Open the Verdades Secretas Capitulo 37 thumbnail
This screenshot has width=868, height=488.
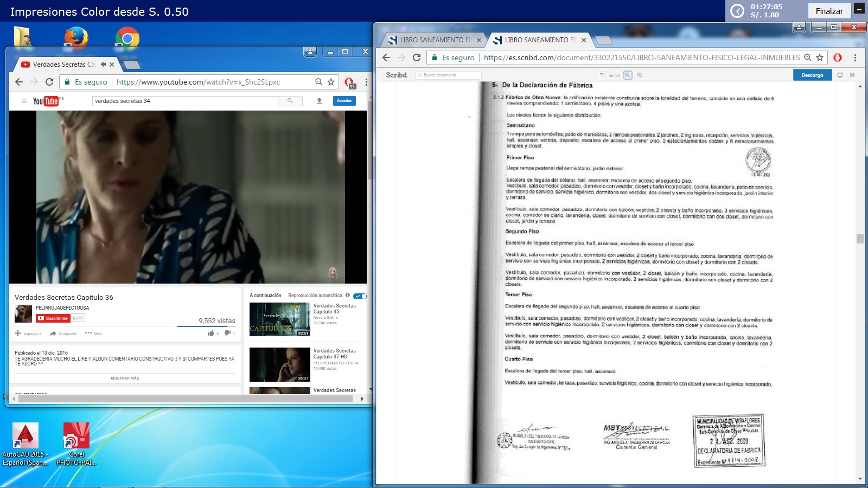pos(279,365)
